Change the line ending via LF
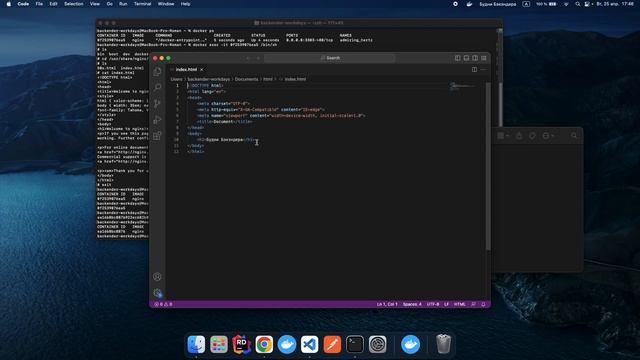640x360 pixels. 447,304
